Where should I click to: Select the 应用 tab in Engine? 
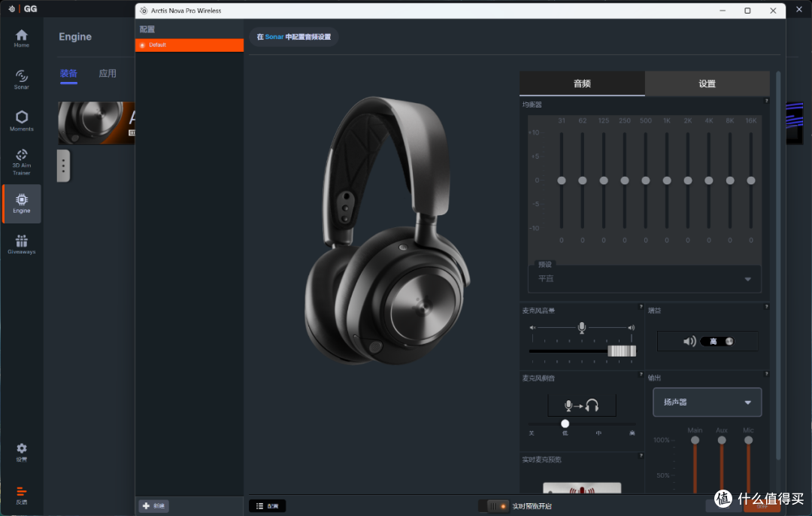pos(108,73)
